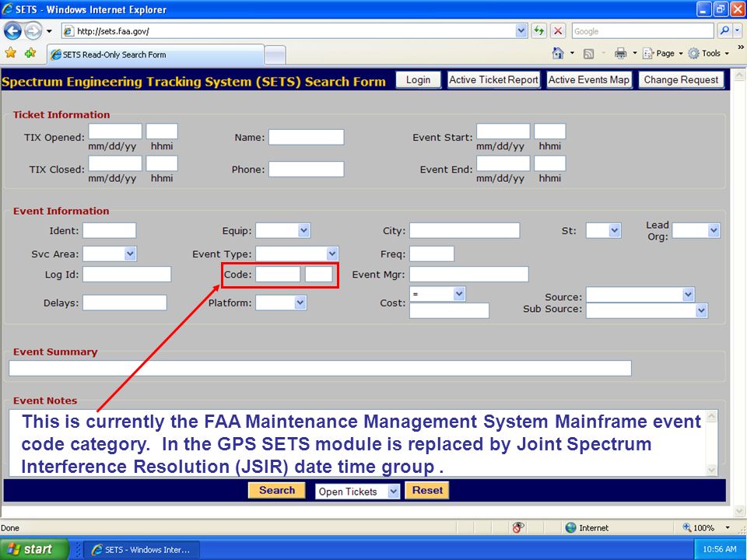Click the Event Summary text field
This screenshot has width=747, height=560.
[320, 368]
